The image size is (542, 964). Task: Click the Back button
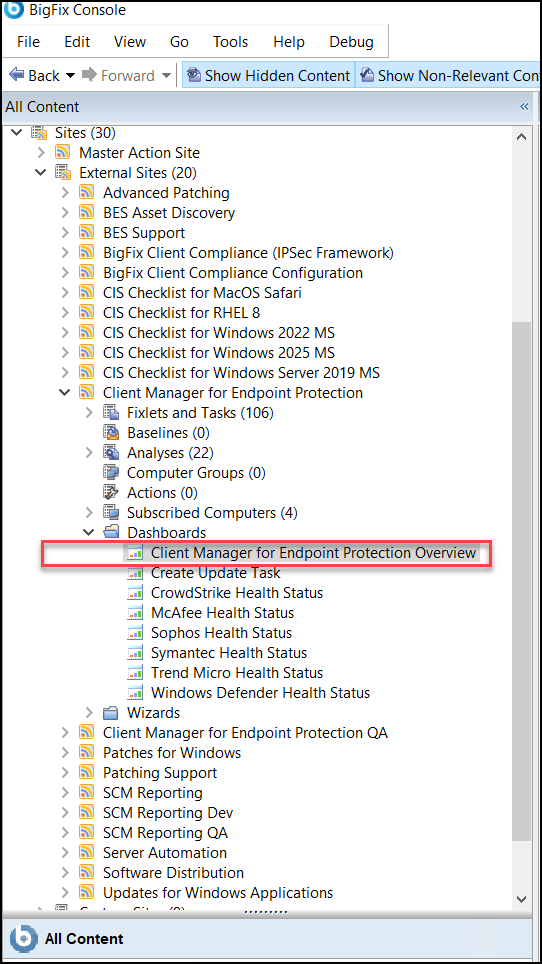coord(34,76)
